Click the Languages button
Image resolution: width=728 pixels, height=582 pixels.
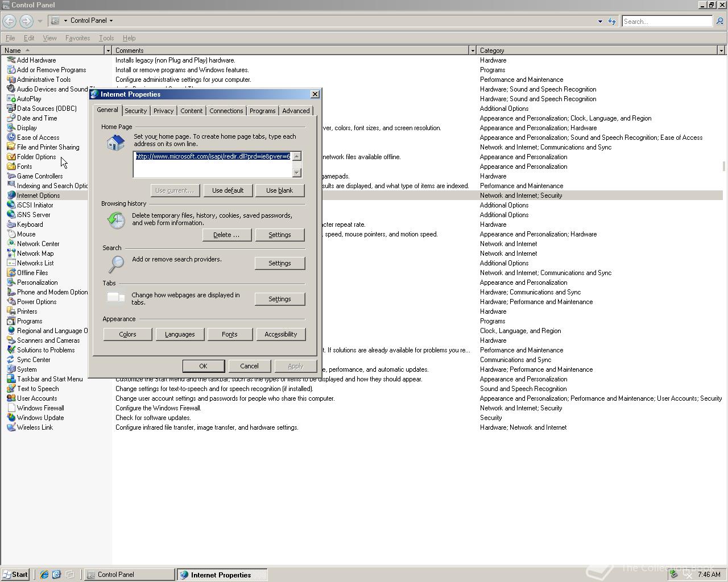pyautogui.click(x=180, y=334)
